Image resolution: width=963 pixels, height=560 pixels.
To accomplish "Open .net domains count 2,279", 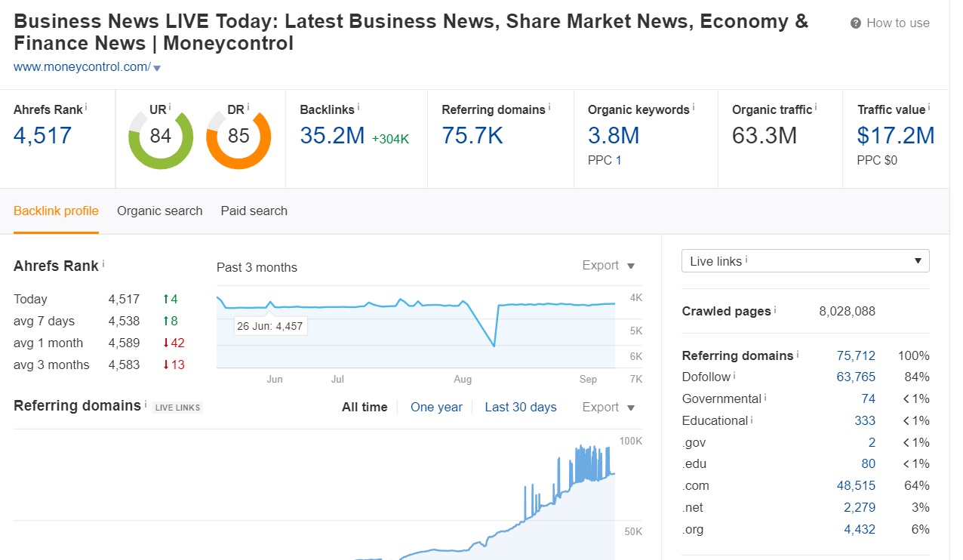I will point(860,508).
